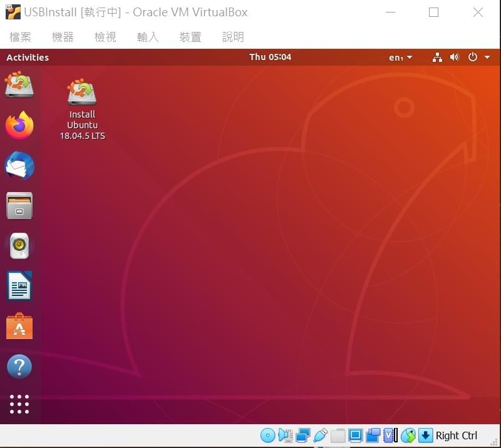This screenshot has width=501, height=448.
Task: Open the Help icon in the dock
Action: (19, 367)
